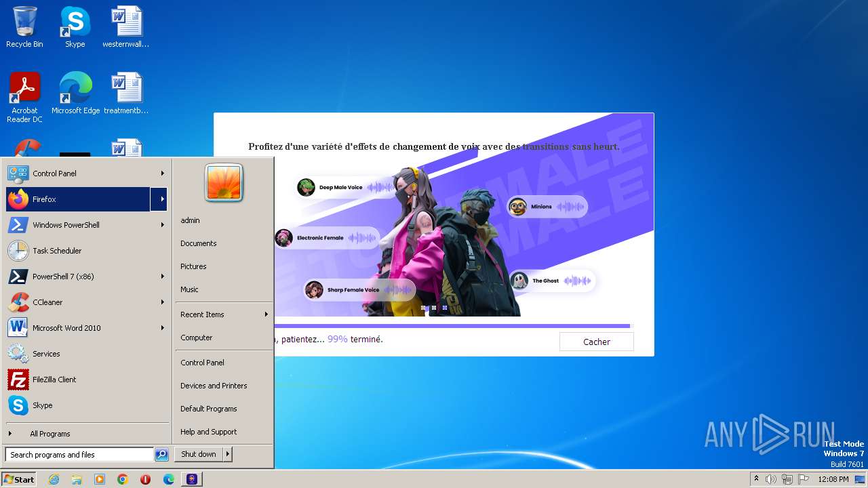Expand Windows PowerShell jump list arrow
Viewport: 868px width, 488px height.
pos(162,225)
